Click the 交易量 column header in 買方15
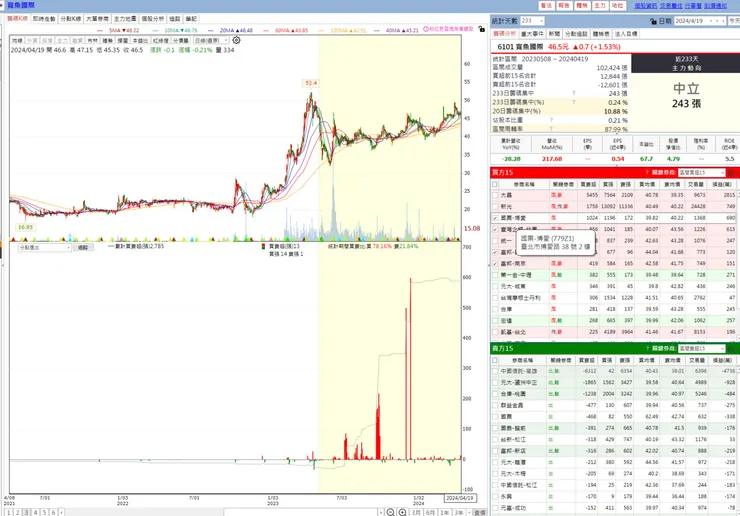This screenshot has height=516, width=740. coord(696,184)
